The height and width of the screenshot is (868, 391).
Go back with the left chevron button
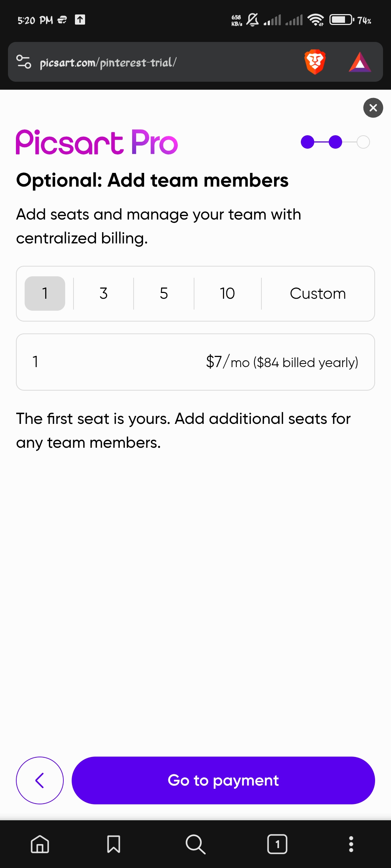point(40,780)
